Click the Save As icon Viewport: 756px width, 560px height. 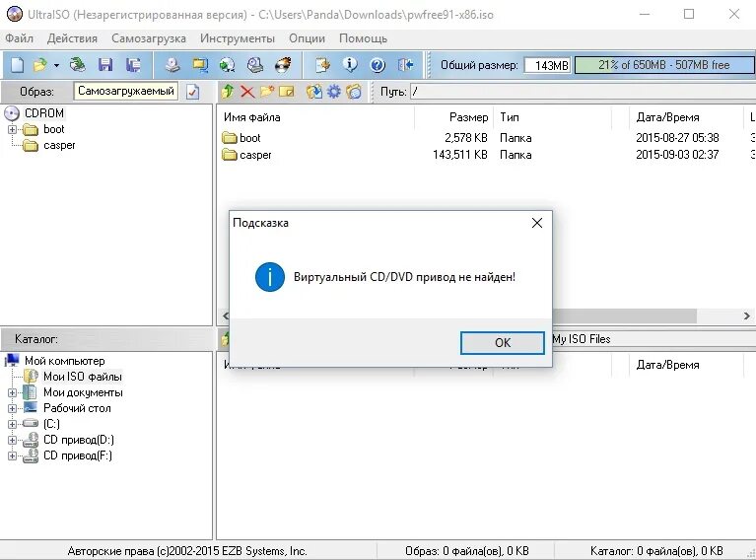pos(133,65)
